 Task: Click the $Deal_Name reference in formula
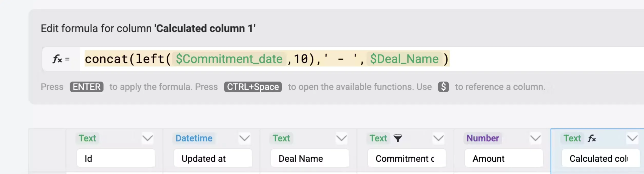(404, 59)
